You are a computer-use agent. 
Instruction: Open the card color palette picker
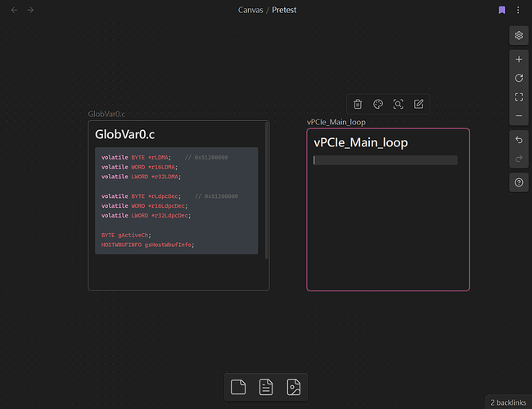(378, 104)
